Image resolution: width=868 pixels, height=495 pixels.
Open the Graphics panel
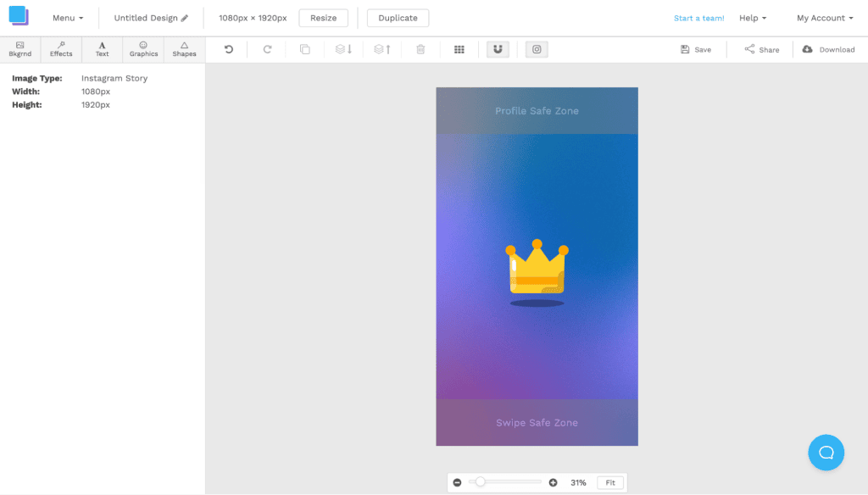click(x=143, y=49)
